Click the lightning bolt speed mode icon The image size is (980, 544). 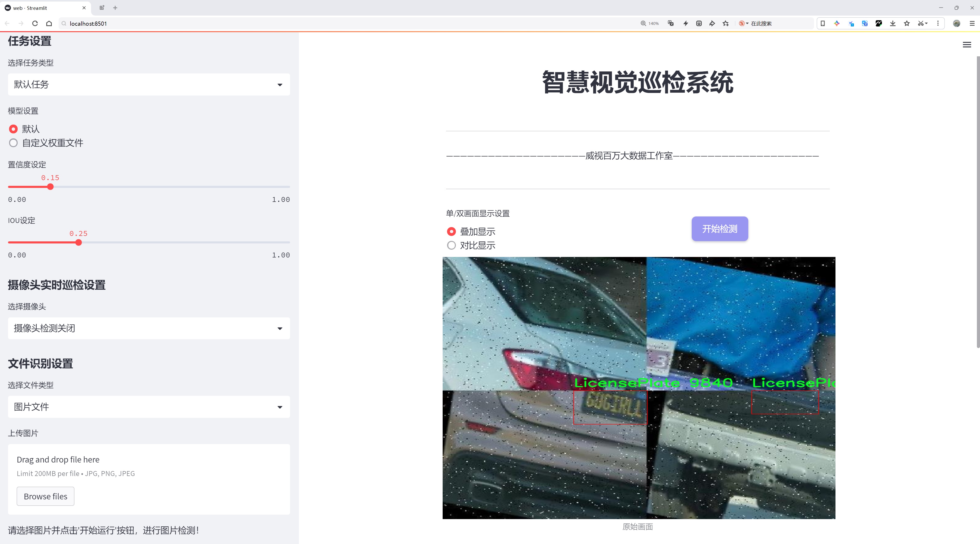[x=686, y=24]
